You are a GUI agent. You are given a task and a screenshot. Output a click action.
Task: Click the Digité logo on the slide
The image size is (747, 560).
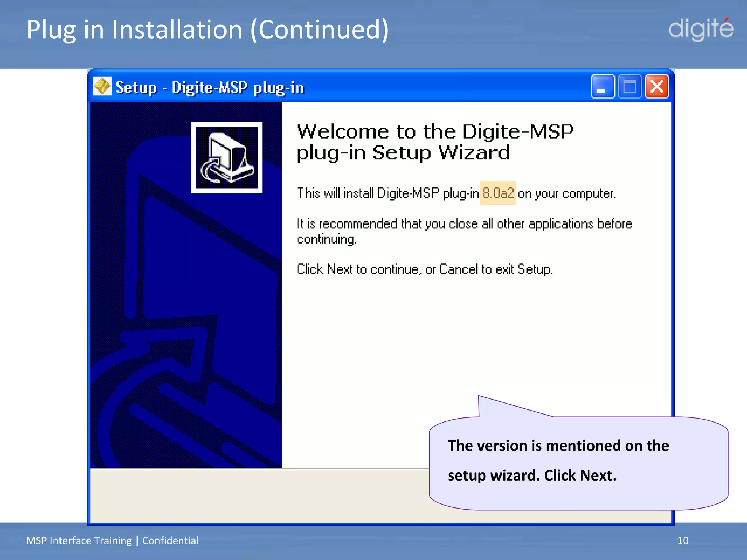[x=701, y=29]
